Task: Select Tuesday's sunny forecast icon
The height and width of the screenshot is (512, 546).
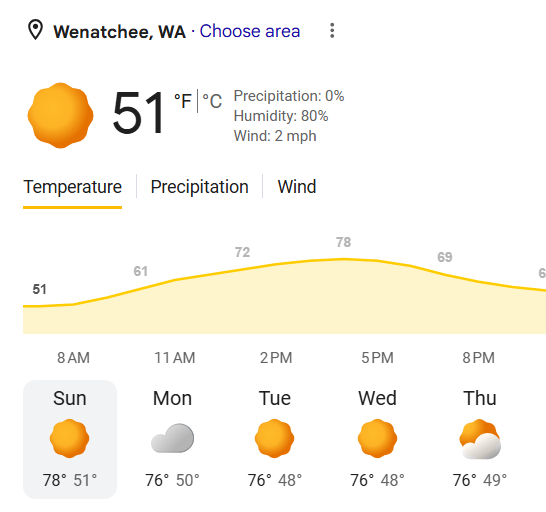Action: point(274,438)
